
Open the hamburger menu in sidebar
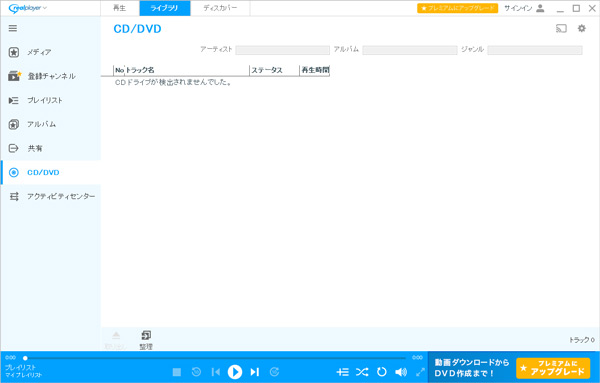click(13, 28)
